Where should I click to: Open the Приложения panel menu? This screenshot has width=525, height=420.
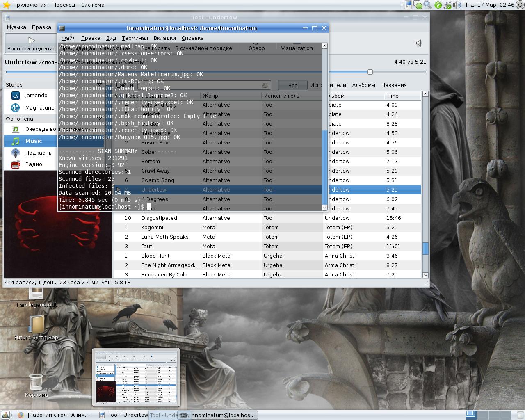tap(30, 5)
